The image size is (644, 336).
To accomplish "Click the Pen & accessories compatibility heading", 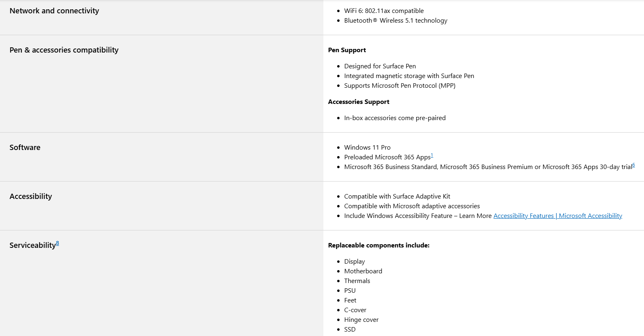I will coord(64,50).
